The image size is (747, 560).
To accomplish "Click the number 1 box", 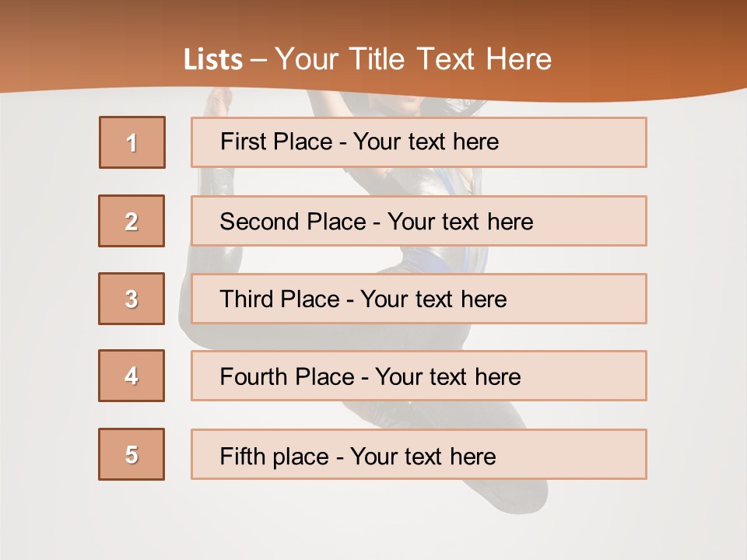I will point(132,142).
